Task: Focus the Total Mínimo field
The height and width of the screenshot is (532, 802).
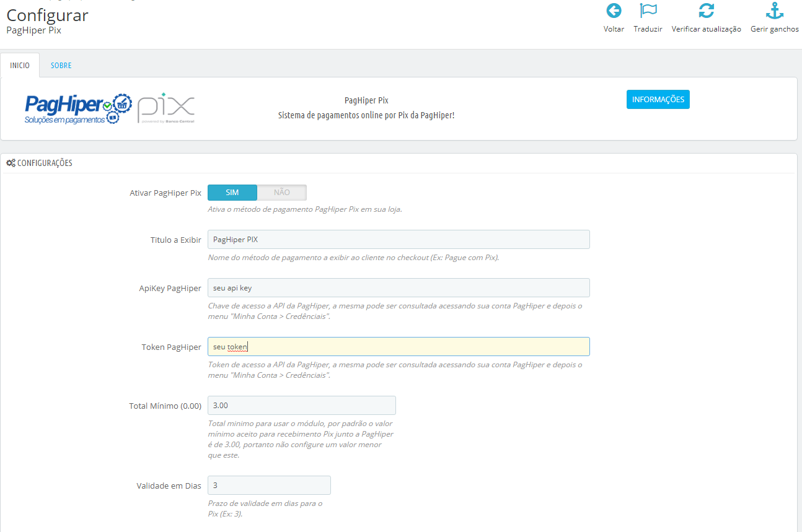Action: [x=302, y=406]
